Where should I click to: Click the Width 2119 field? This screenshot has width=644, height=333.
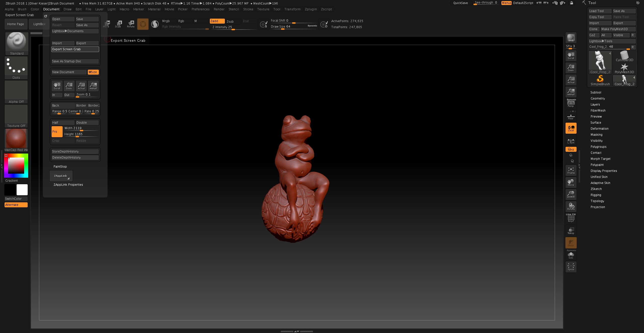click(x=81, y=128)
